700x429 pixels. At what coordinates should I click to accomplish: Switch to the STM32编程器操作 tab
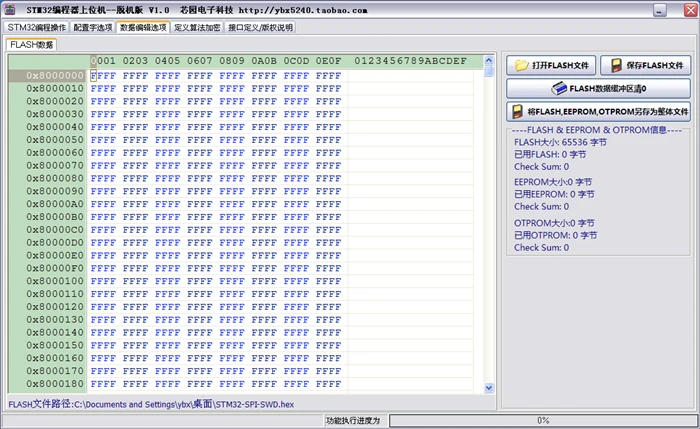(x=37, y=27)
